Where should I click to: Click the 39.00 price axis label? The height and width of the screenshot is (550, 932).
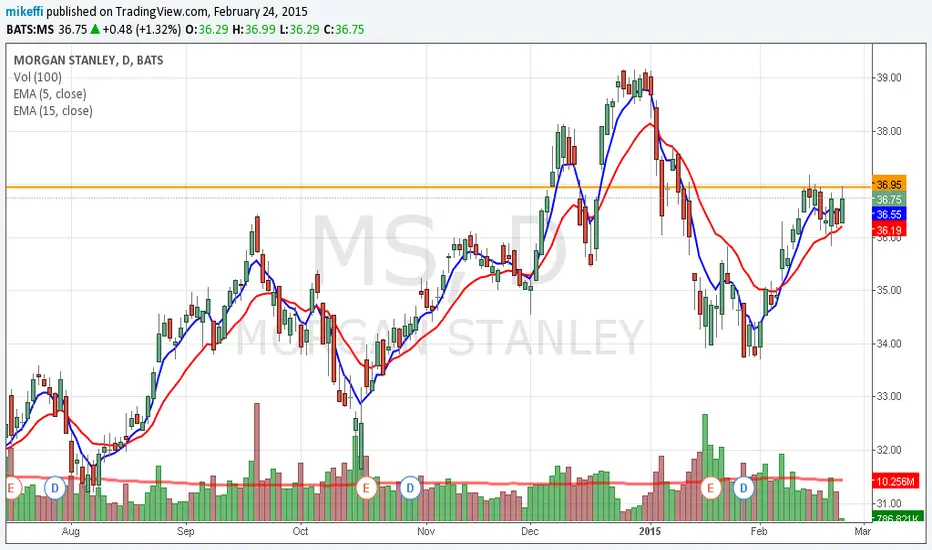coord(889,78)
